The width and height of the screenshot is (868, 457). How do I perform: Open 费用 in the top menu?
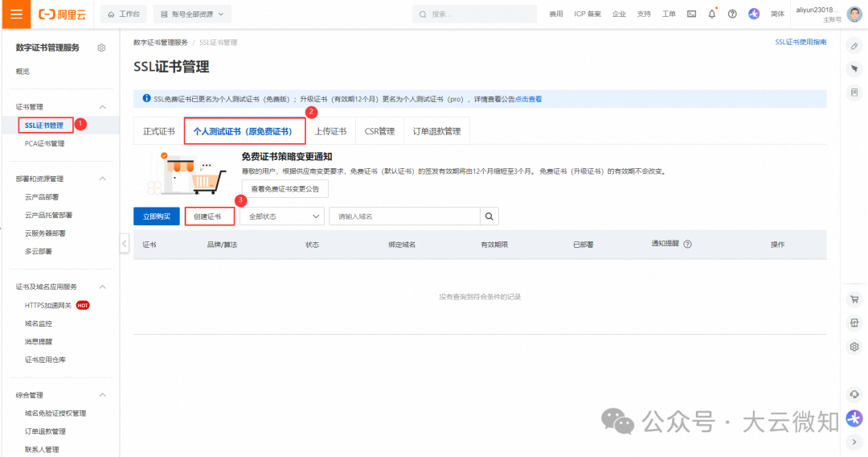coord(556,14)
